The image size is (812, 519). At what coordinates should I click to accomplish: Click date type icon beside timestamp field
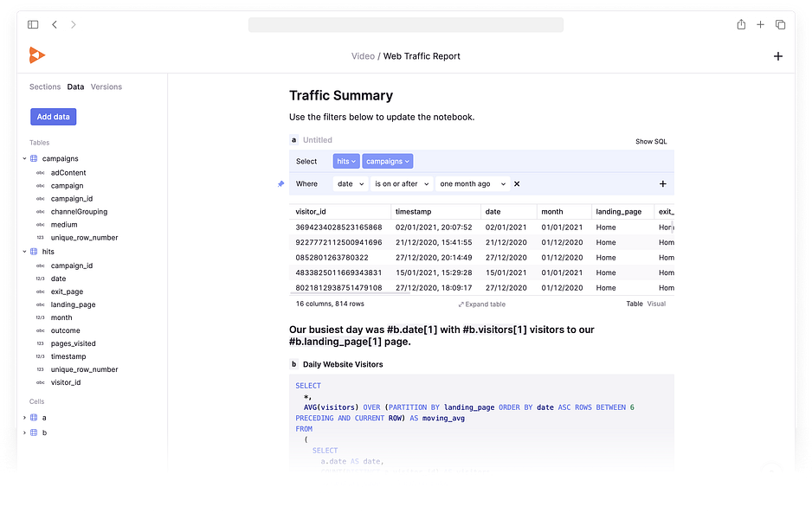tap(41, 356)
